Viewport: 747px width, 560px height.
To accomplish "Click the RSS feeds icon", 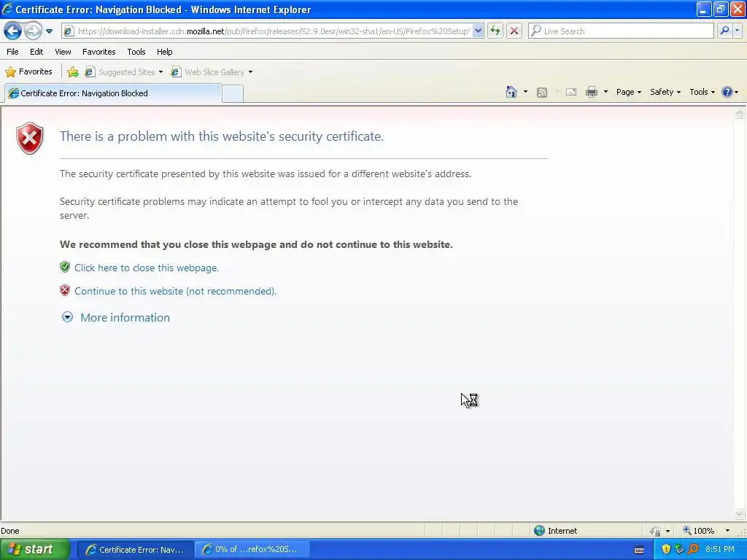I will coord(542,93).
